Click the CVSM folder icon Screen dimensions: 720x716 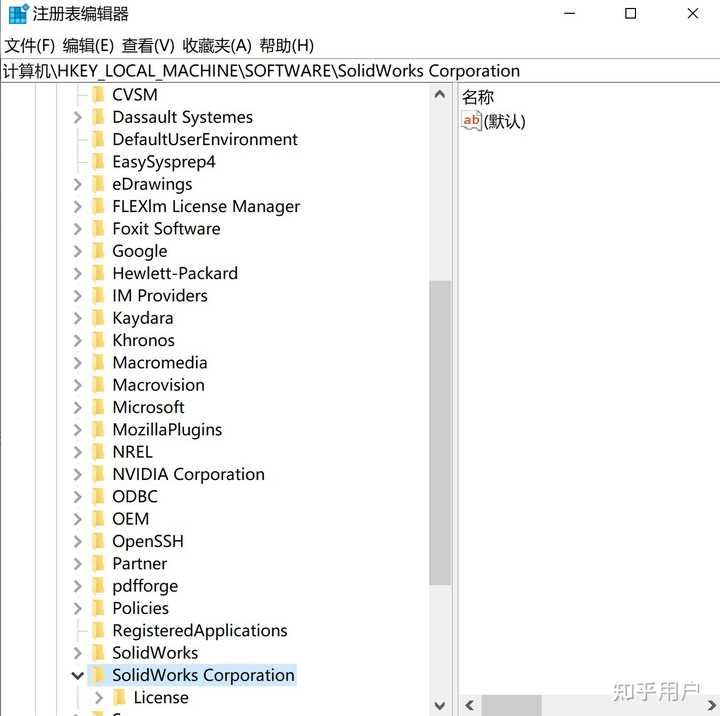point(98,95)
